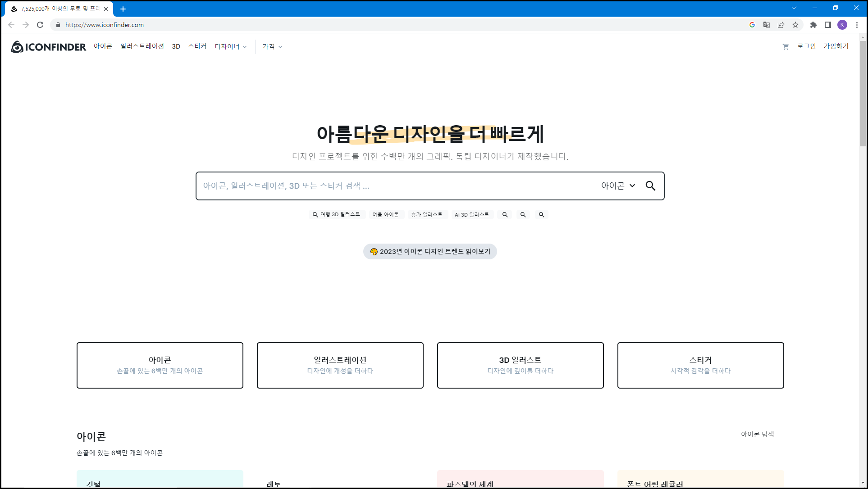868x489 pixels.
Task: Click the magnifier search submit icon
Action: 650,186
